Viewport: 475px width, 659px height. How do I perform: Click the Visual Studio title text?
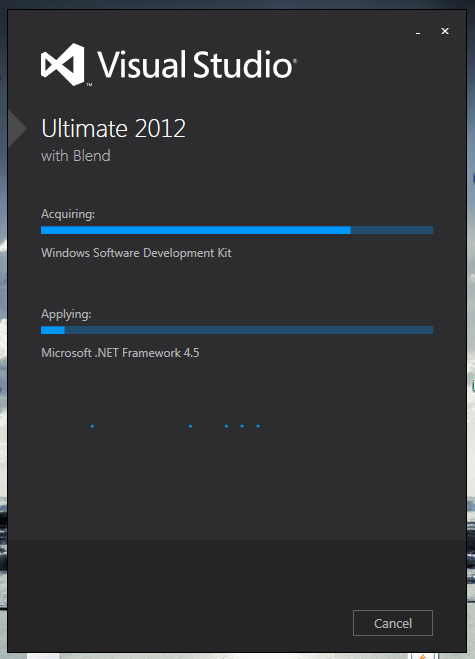click(x=195, y=64)
